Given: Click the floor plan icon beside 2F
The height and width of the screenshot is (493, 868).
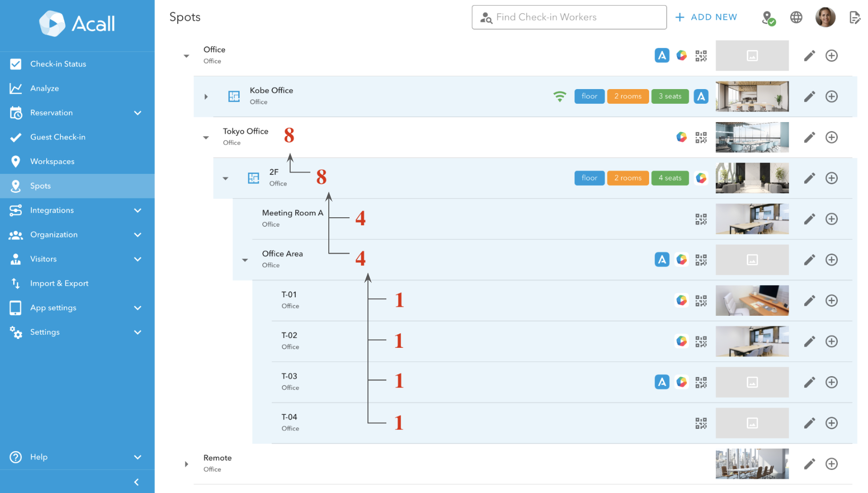Looking at the screenshot, I should [x=253, y=178].
